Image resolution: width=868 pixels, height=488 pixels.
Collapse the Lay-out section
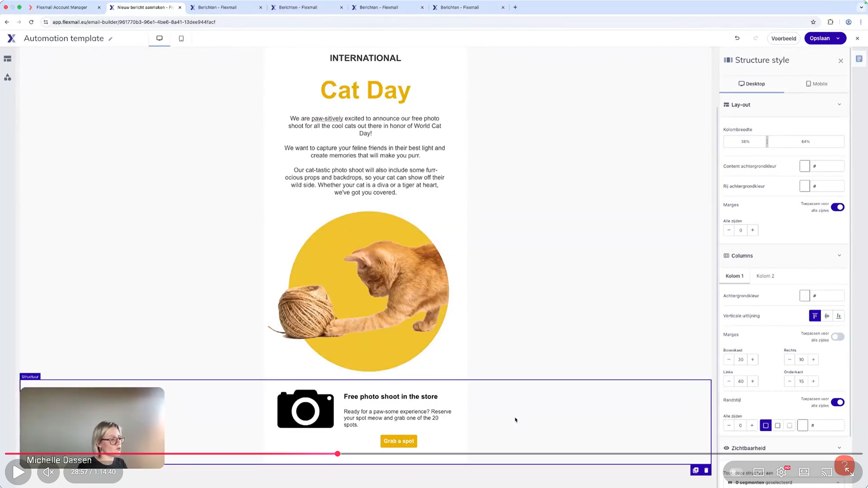(839, 105)
